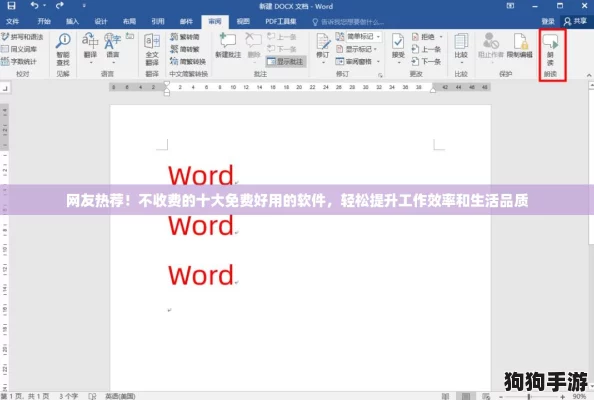Click the ruler tab selector
Image resolution: width=594 pixels, height=400 pixels.
tap(5, 88)
